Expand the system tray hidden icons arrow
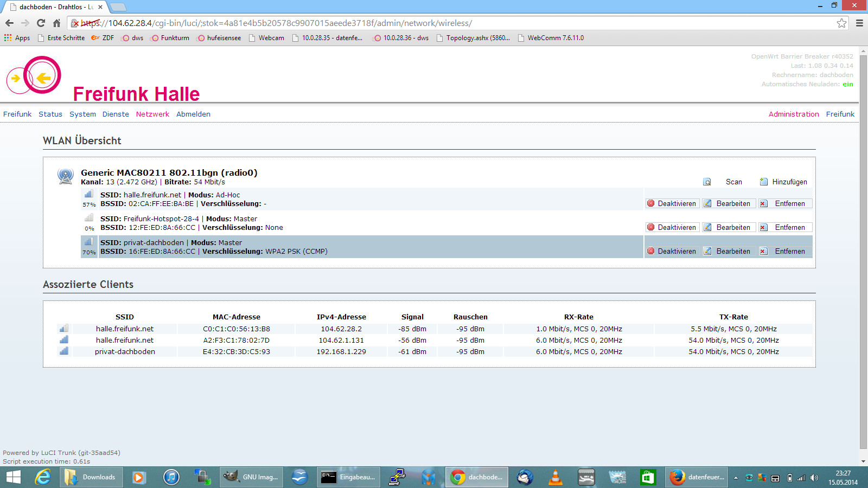The image size is (868, 488). (x=736, y=477)
